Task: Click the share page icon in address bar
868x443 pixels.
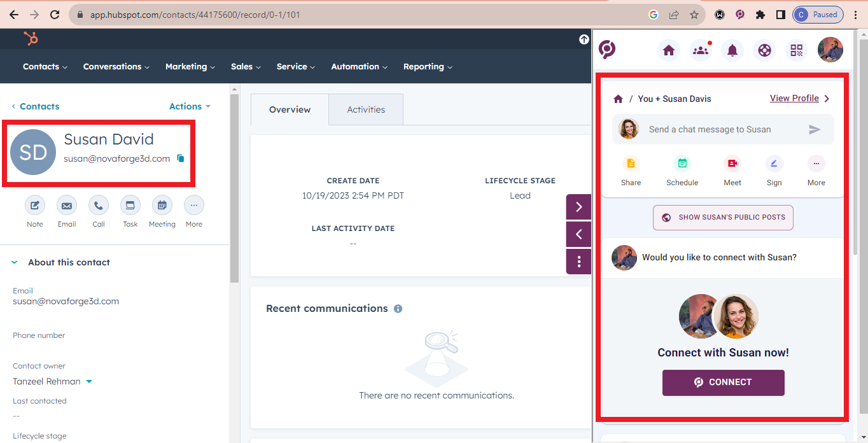Action: [x=674, y=15]
